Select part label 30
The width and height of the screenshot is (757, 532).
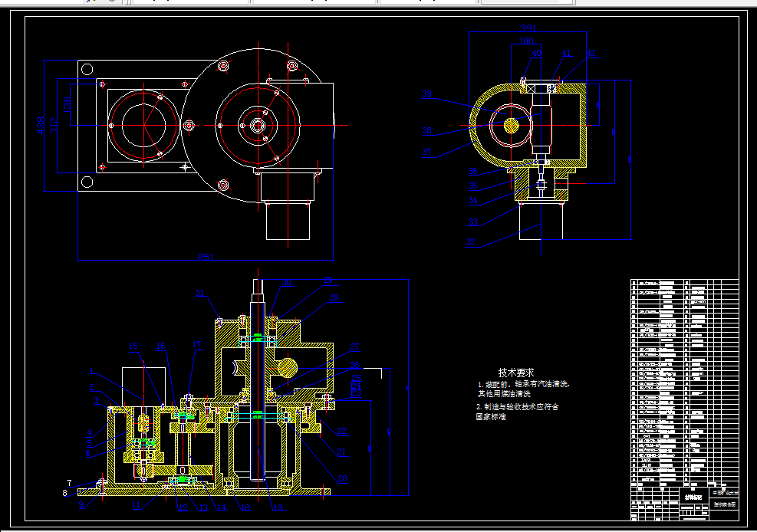(287, 283)
